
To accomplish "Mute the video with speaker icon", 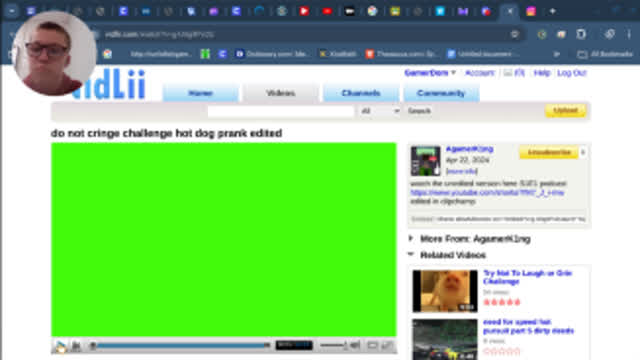I will [x=355, y=345].
